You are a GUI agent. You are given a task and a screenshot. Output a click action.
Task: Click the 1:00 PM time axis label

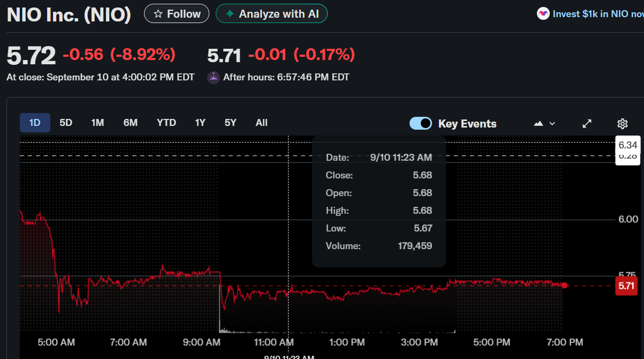click(x=346, y=342)
